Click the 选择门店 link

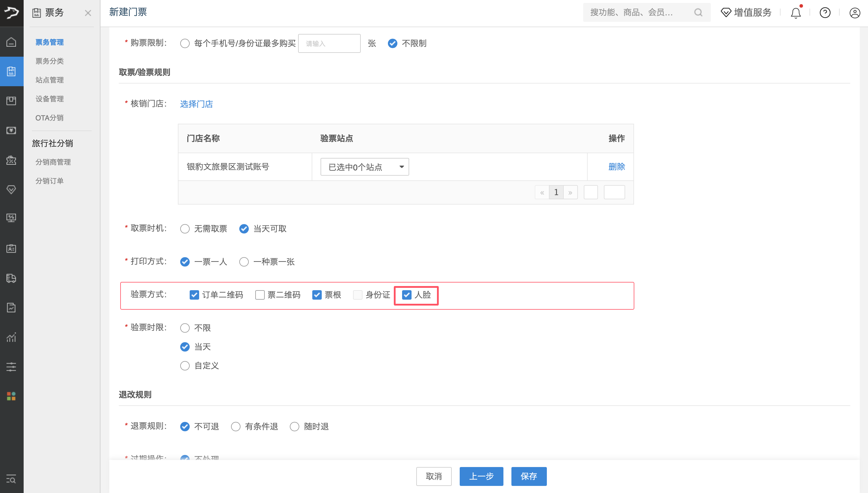point(196,104)
